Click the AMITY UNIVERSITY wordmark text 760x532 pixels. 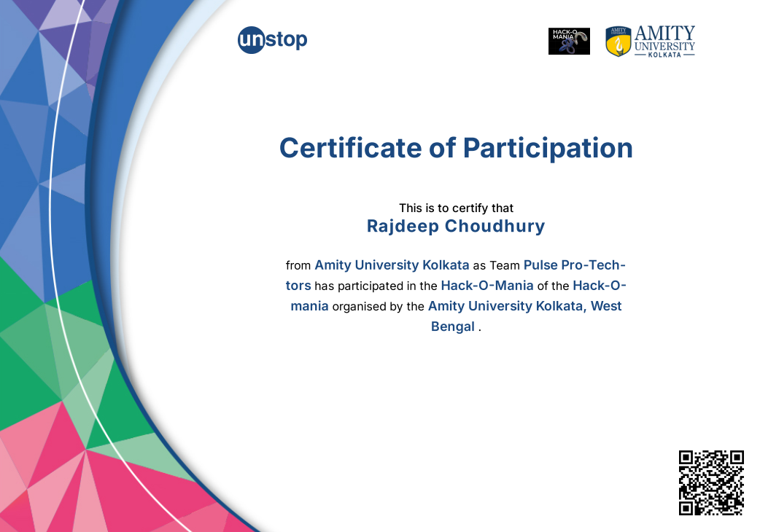point(664,39)
